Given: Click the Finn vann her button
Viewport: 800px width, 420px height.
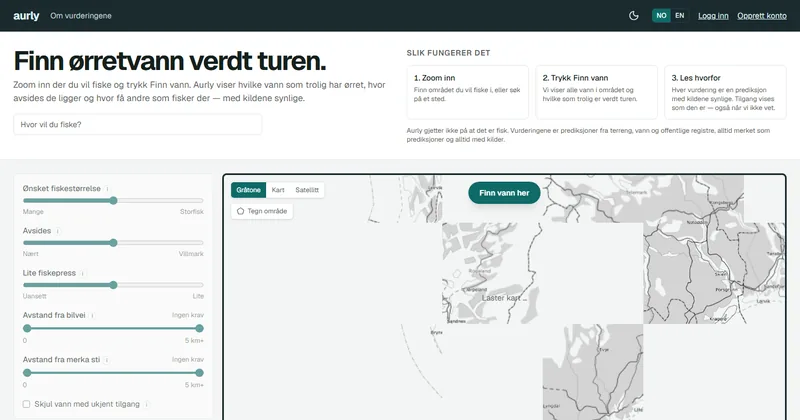Looking at the screenshot, I should (504, 193).
